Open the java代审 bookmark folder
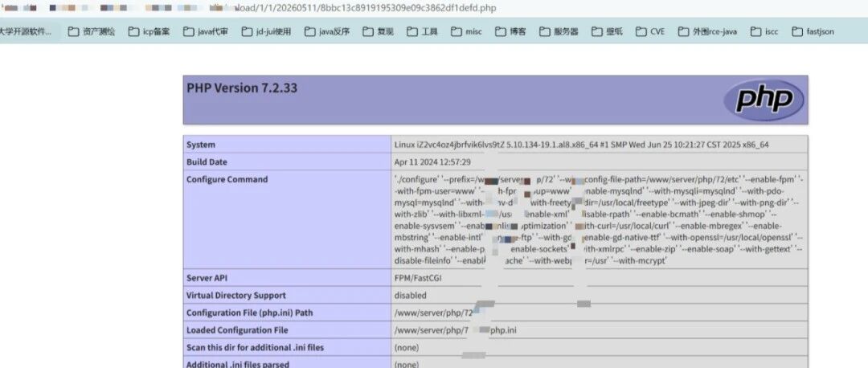 tap(206, 31)
